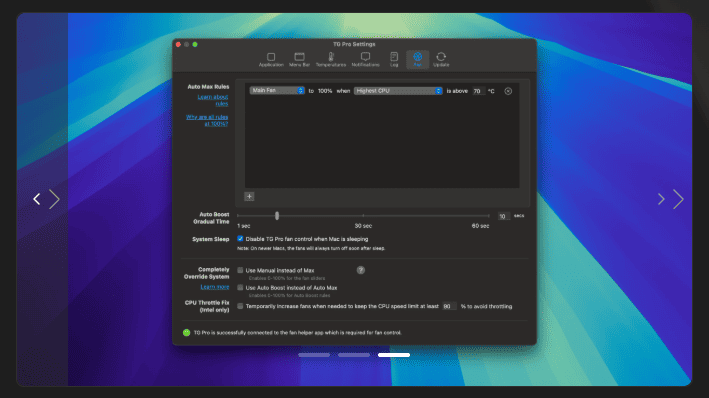Switch to the Notifications tab
709x398 pixels.
point(365,60)
